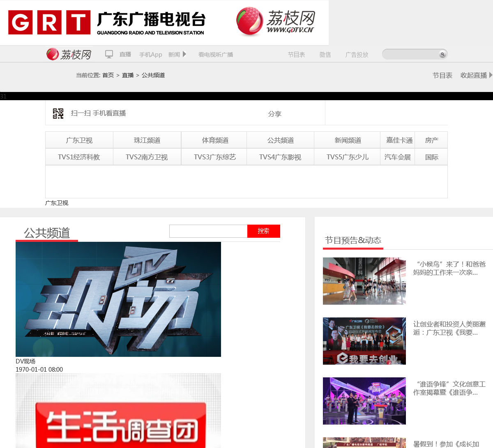Click the GRT red logo

(49, 23)
